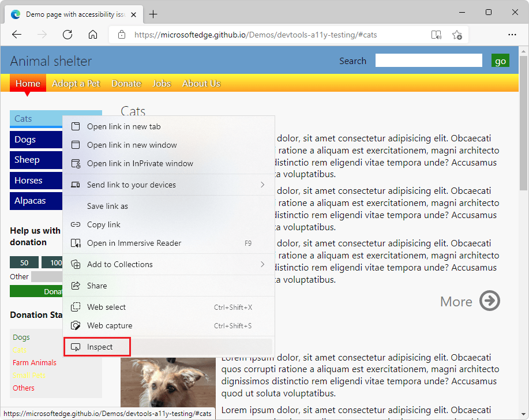
Task: Reload the current page
Action: coord(67,35)
